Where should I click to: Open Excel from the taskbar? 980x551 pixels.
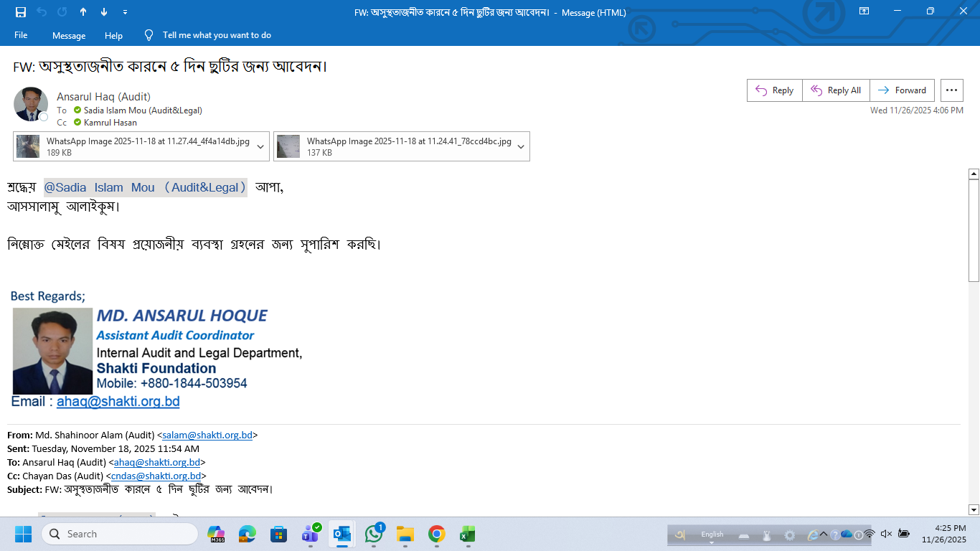(468, 534)
